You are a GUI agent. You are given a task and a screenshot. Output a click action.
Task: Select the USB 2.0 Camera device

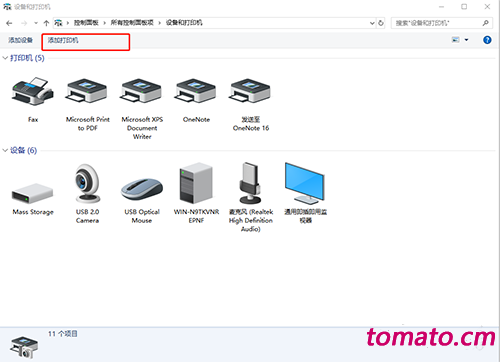(x=87, y=184)
